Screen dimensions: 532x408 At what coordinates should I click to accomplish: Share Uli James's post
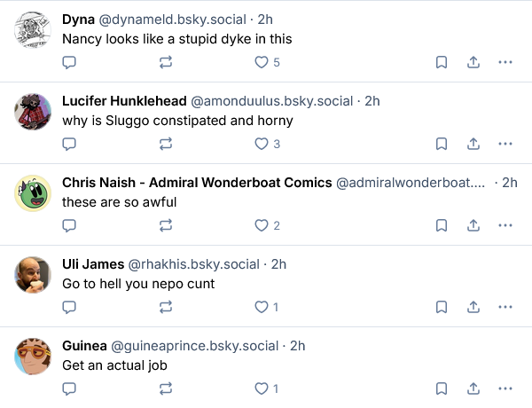coord(473,307)
